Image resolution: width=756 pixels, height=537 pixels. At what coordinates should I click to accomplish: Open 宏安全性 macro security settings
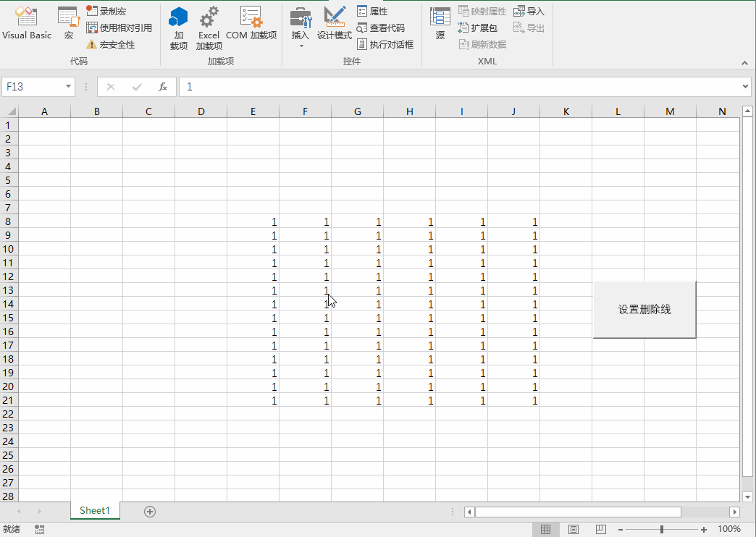(x=111, y=45)
